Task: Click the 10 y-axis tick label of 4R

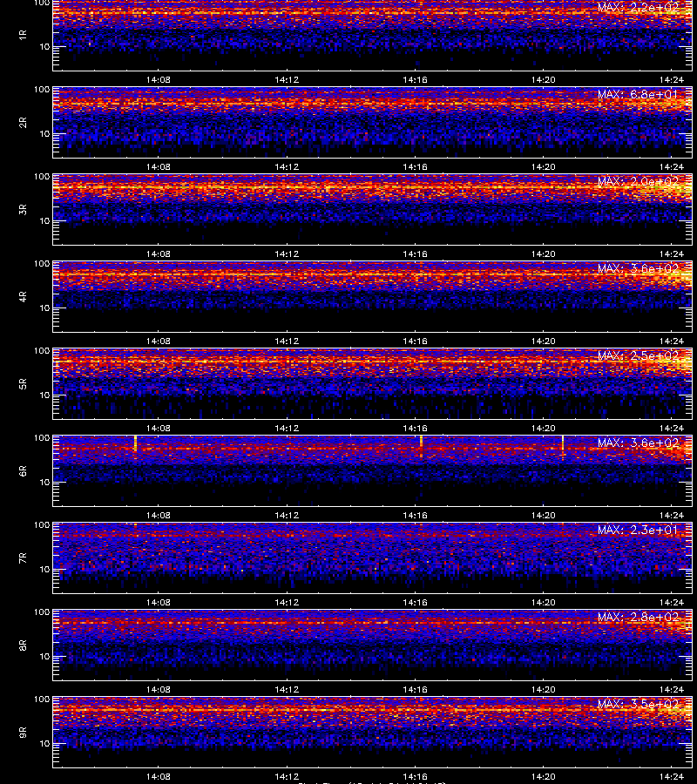Action: (x=44, y=308)
